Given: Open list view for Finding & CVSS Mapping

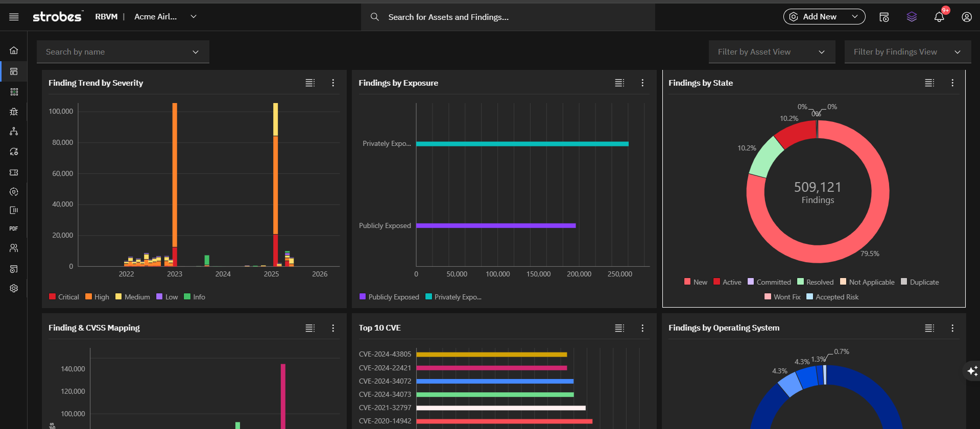Looking at the screenshot, I should (310, 328).
